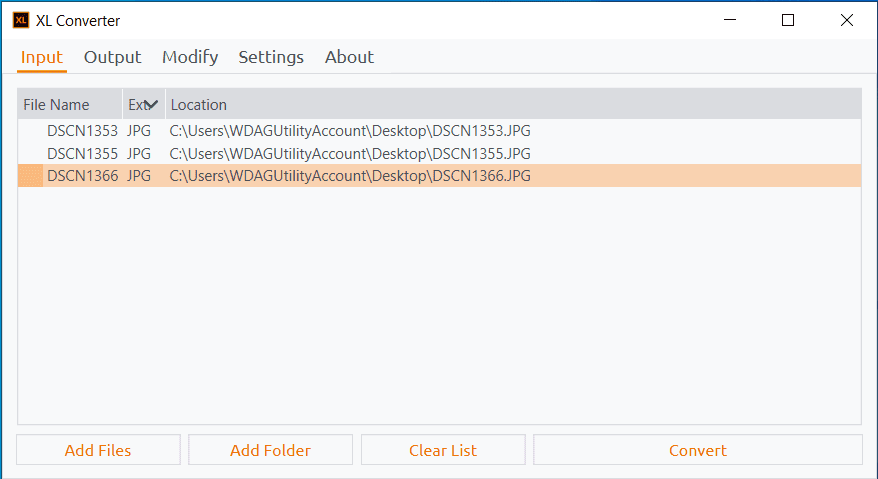
Task: Go to the Modify tab
Action: [190, 57]
